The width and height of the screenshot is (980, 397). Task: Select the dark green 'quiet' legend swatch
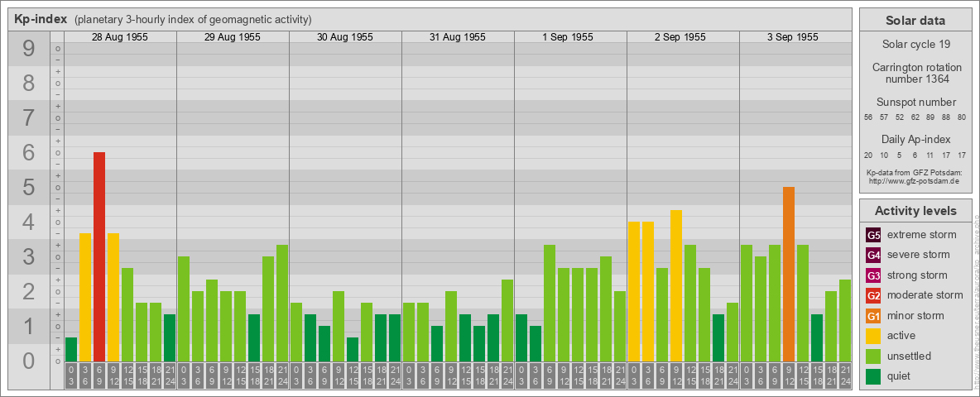(873, 376)
